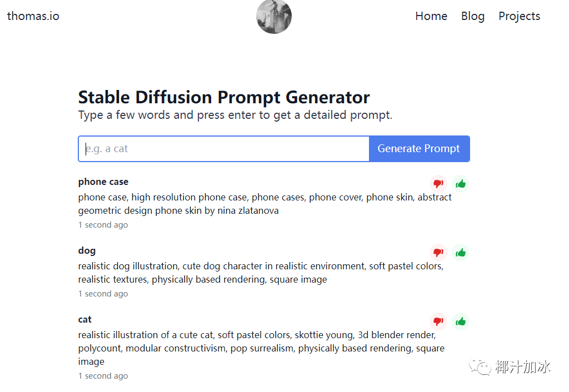Select the 'phone case' result title
Viewport: 569px width, 392px height.
tap(103, 182)
